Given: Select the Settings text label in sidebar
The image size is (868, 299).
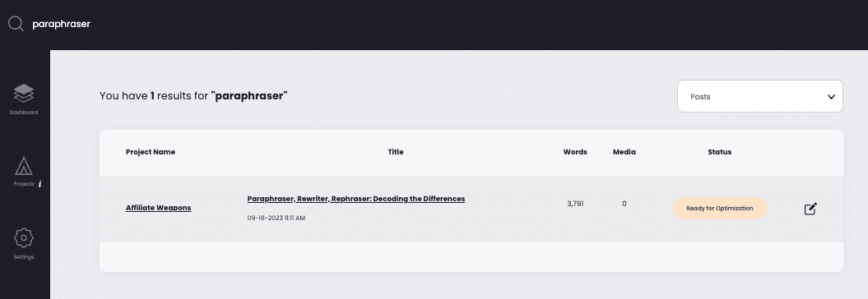Looking at the screenshot, I should pos(24,257).
